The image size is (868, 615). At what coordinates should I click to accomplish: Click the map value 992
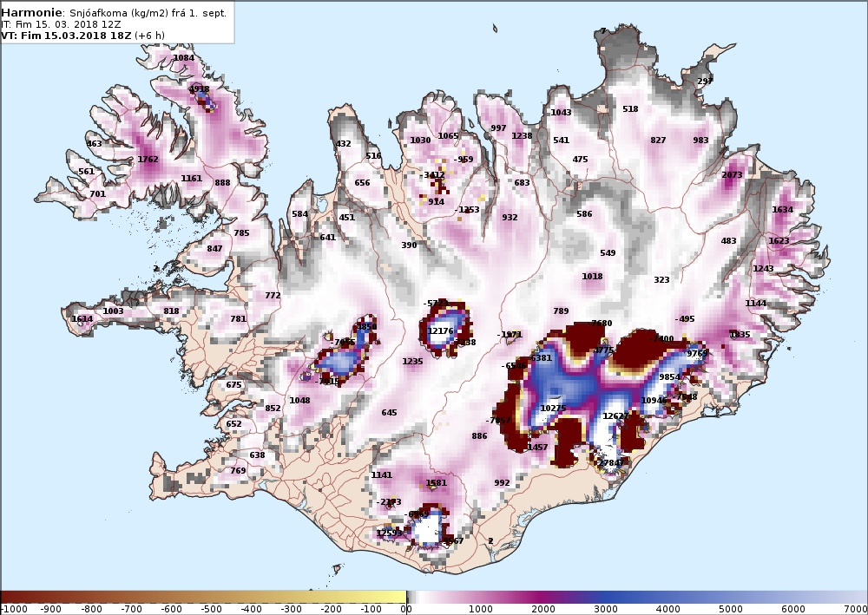[502, 482]
